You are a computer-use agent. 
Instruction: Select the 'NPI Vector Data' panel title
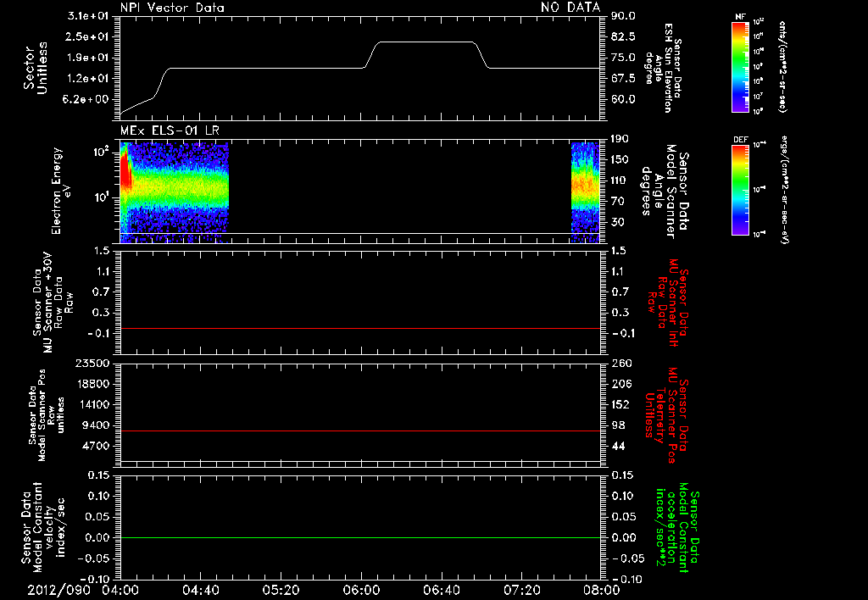[x=172, y=8]
